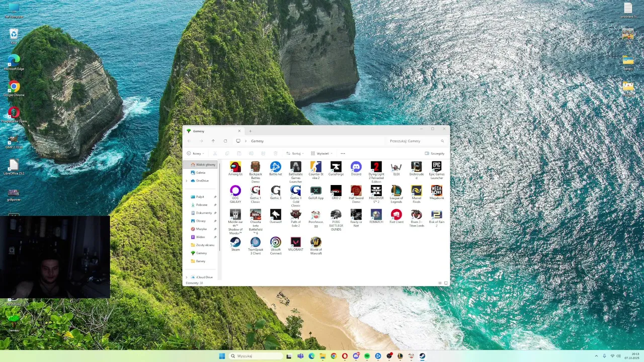The width and height of the screenshot is (644, 362).
Task: Select the Risk of Rain 2 shortcut
Action: (x=437, y=218)
